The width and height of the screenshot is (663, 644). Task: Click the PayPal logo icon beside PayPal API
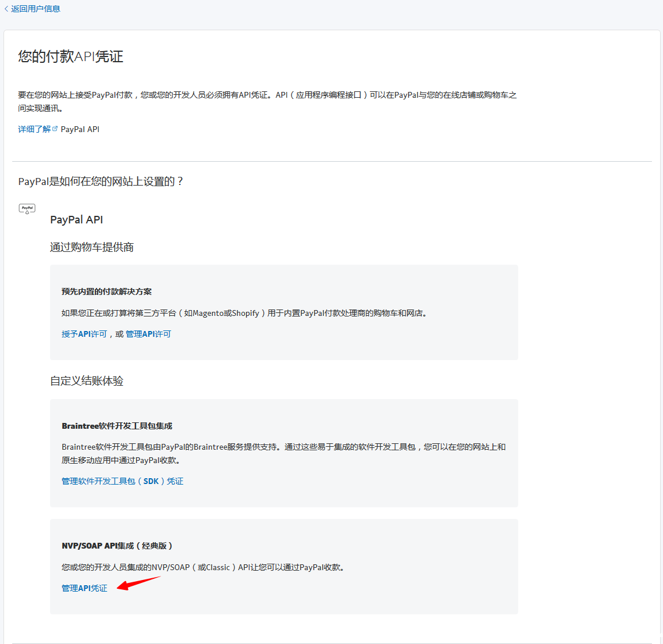(x=27, y=208)
